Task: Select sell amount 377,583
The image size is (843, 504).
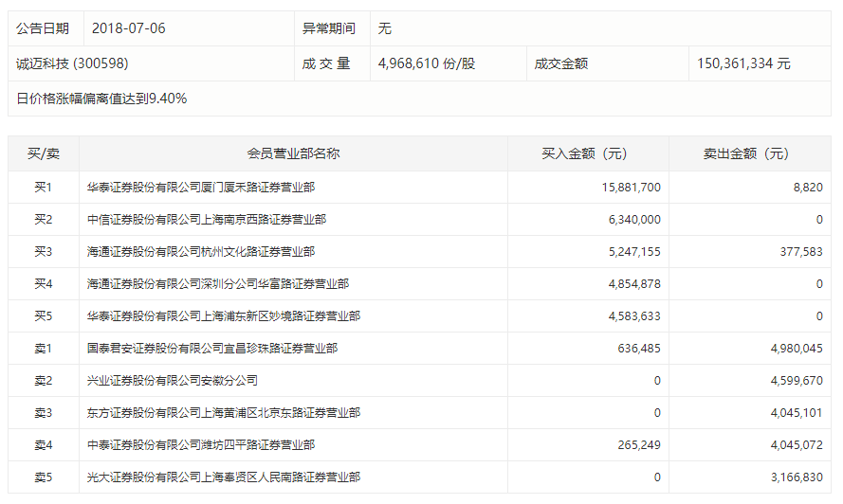Action: tap(801, 251)
